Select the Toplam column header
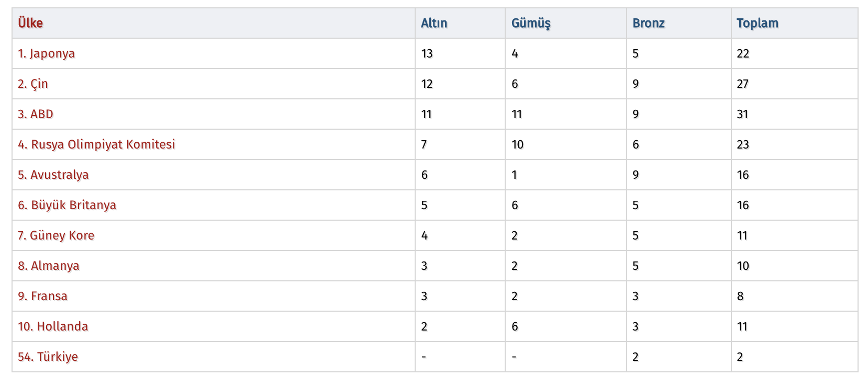The height and width of the screenshot is (387, 868). tap(757, 23)
